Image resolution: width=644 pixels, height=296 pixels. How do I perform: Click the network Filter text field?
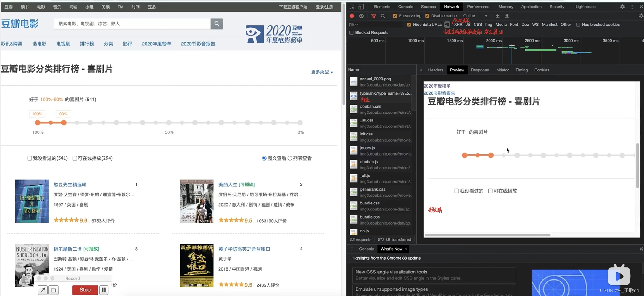[x=375, y=25]
